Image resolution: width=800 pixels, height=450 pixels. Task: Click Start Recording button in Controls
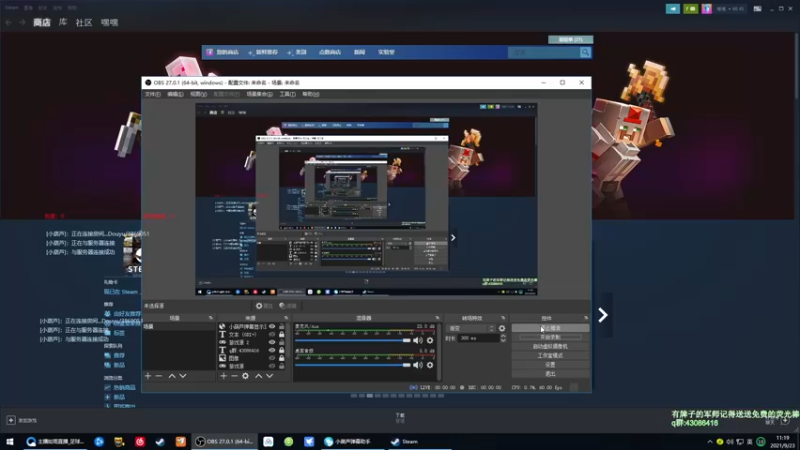click(551, 337)
